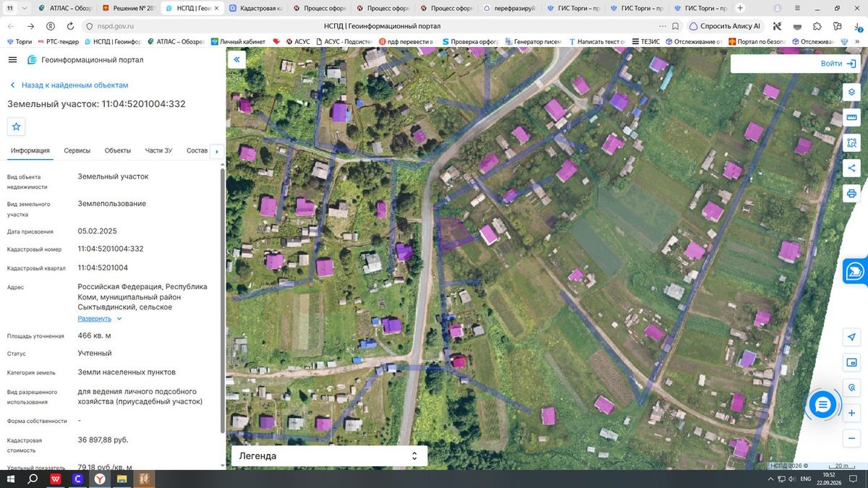Open the picture-in-picture map tool

coord(851,363)
